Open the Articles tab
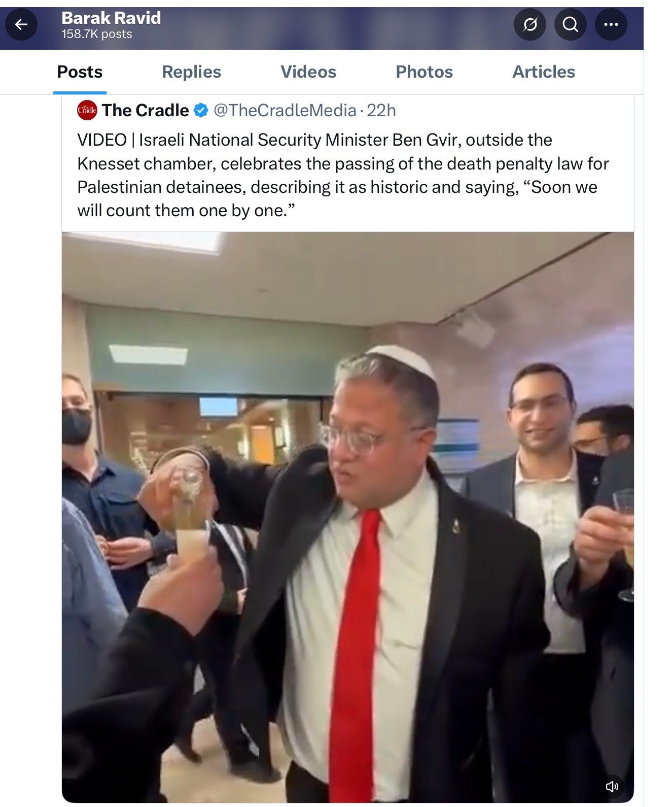This screenshot has height=807, width=672. (x=544, y=72)
